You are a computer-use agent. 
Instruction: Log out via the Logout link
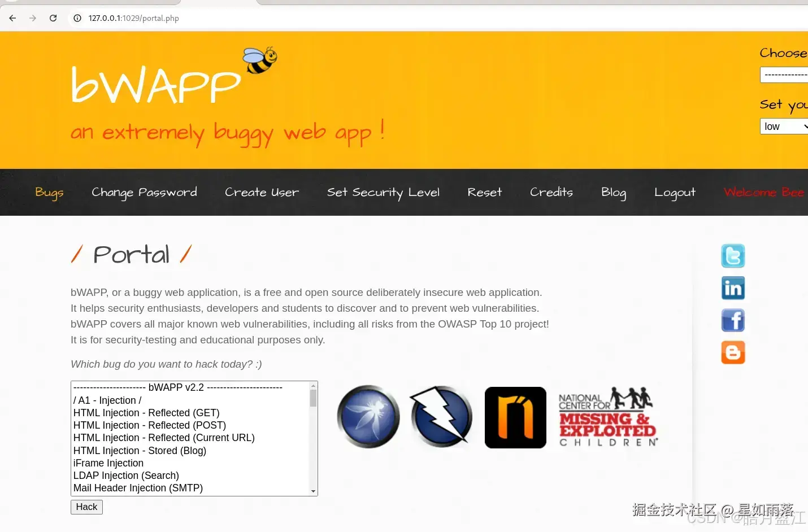pos(675,193)
